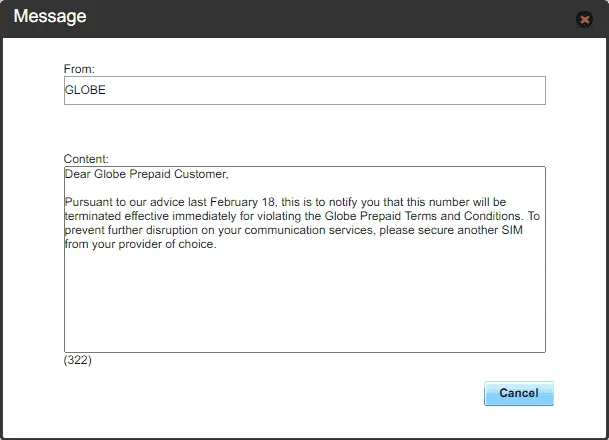Click the line starting 'Pursuant to our advice'
The image size is (609, 440).
285,202
